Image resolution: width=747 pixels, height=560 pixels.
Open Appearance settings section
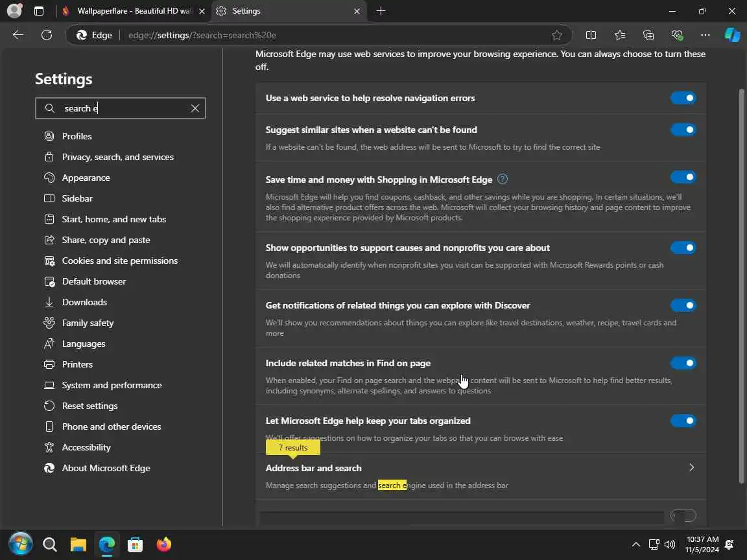86,178
